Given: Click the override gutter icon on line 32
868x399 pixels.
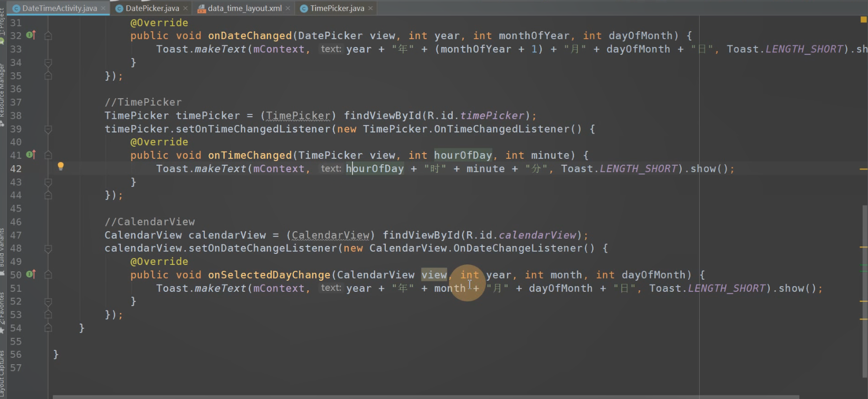Looking at the screenshot, I should (x=31, y=35).
